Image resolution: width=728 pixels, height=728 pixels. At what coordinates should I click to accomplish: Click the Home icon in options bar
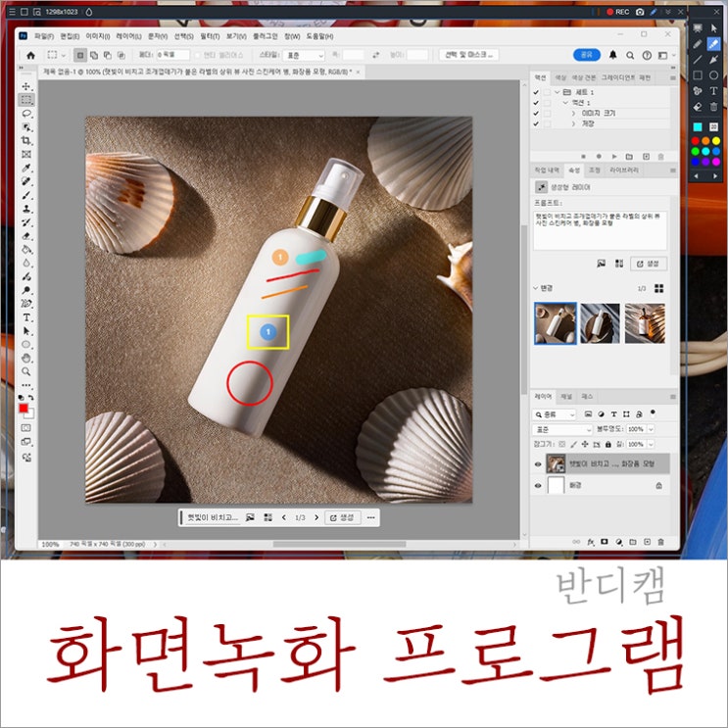tap(30, 55)
